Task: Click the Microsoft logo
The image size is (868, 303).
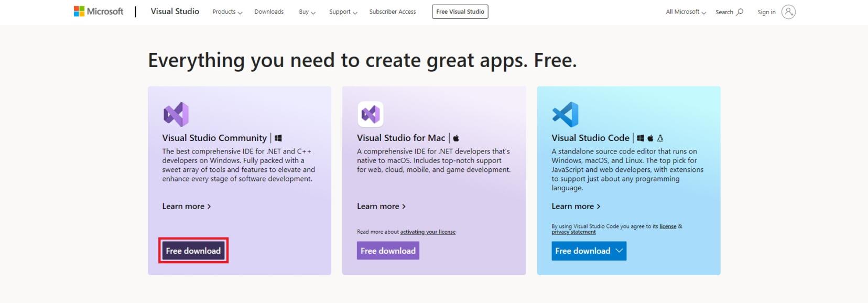Action: tap(99, 12)
